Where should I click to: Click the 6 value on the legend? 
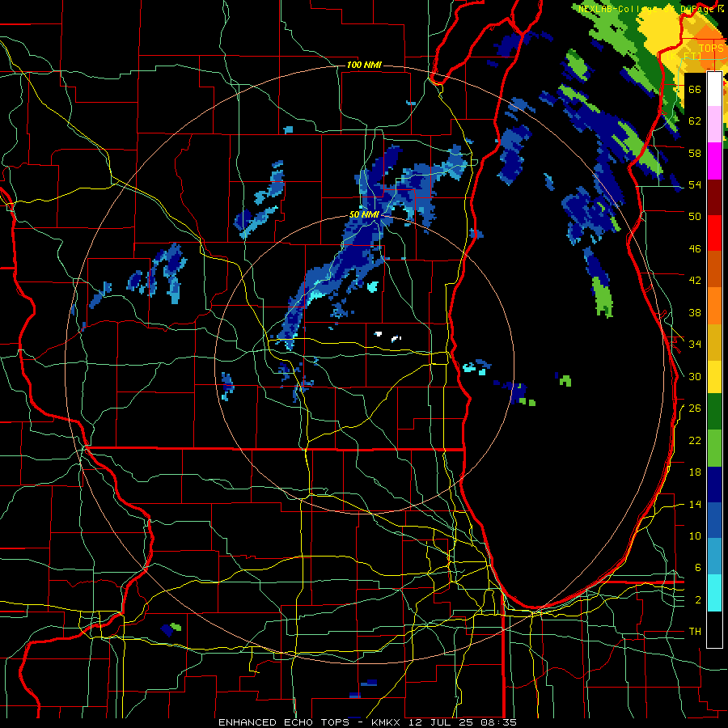click(698, 568)
